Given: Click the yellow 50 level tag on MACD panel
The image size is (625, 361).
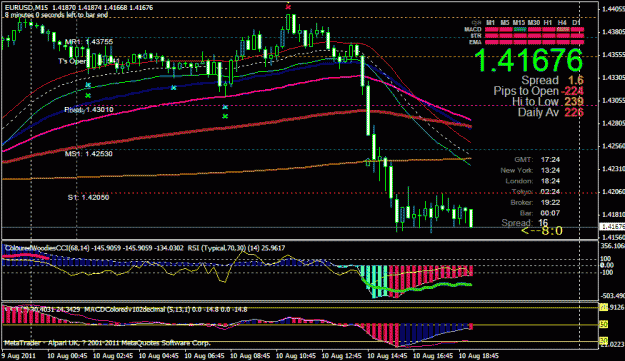Looking at the screenshot, I should pos(604,325).
